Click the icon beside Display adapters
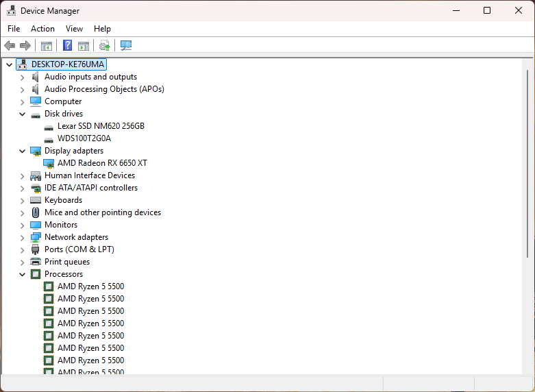The width and height of the screenshot is (535, 392). [36, 151]
